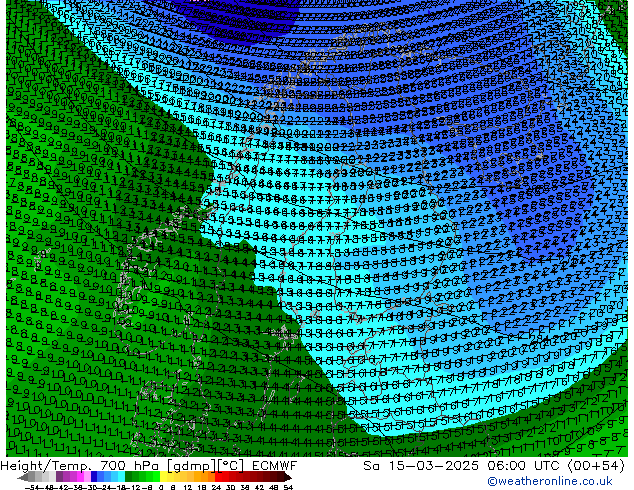This screenshot has width=634, height=490.
Task: Click the dark maroon right arrow end of legend
Action: (x=288, y=477)
